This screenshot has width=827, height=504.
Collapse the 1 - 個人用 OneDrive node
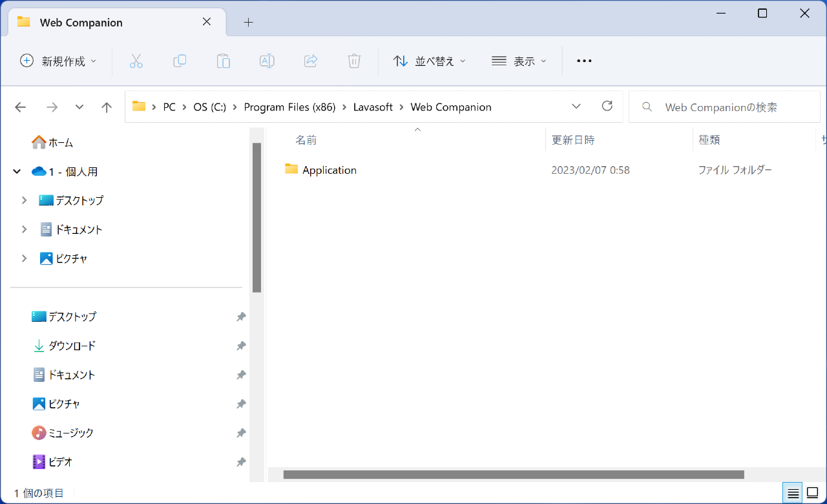tap(17, 171)
